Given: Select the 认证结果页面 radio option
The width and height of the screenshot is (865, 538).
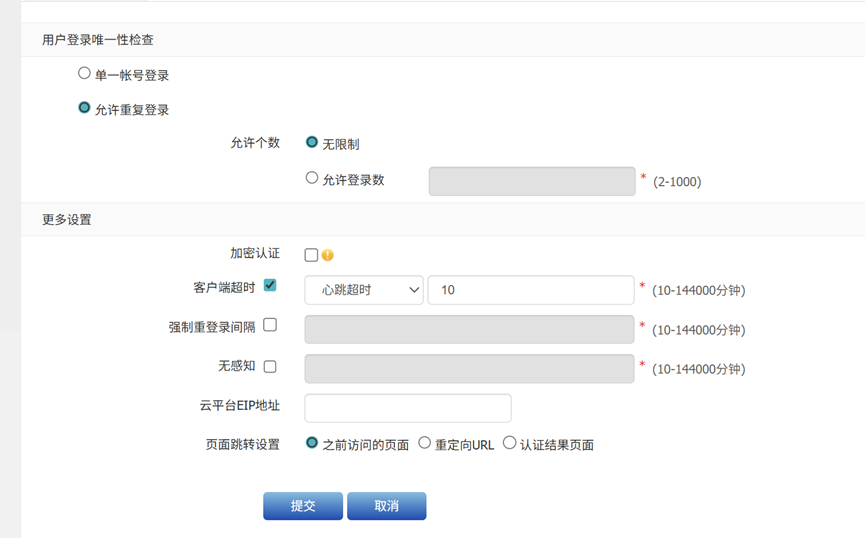Looking at the screenshot, I should (x=510, y=443).
